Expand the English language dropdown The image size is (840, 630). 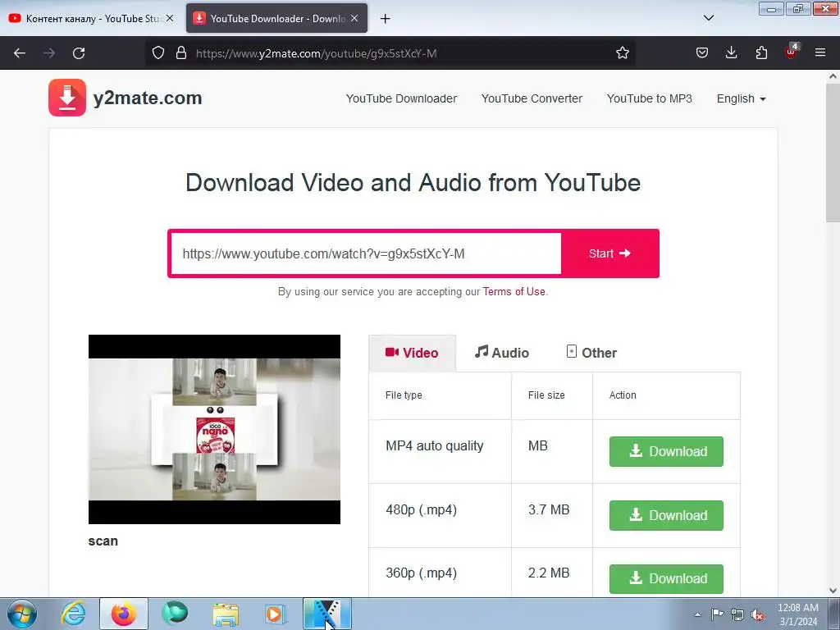(x=741, y=98)
